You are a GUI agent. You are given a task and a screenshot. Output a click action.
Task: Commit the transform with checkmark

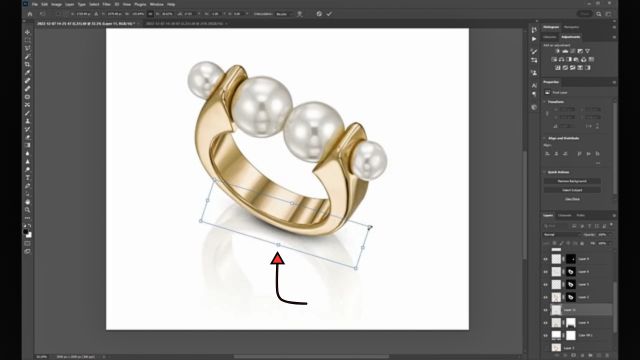329,14
